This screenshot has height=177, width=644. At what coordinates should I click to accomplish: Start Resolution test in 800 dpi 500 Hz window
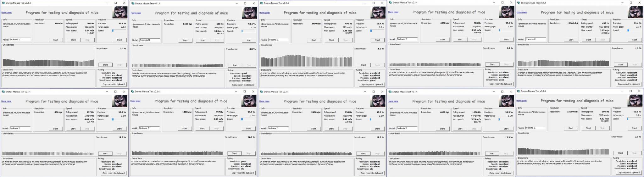[56, 40]
